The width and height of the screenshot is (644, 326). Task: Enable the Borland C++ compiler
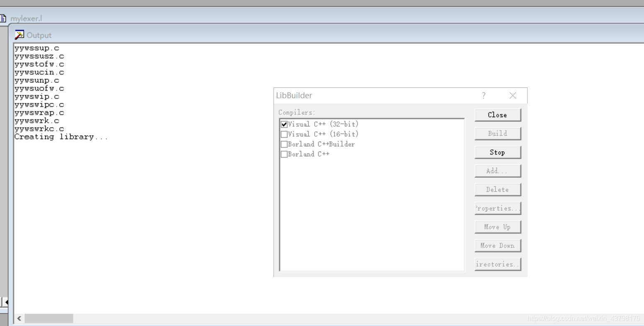284,154
